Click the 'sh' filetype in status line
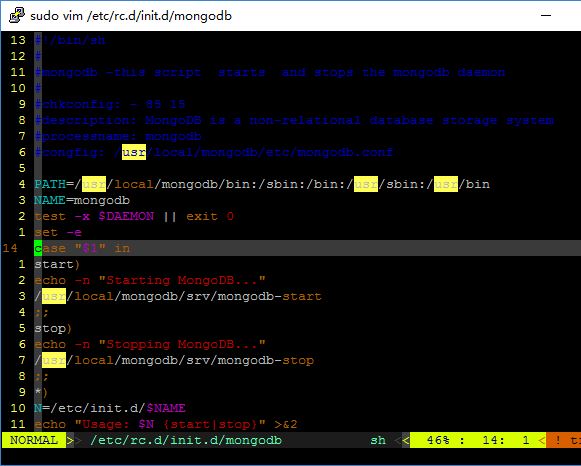Screen dimensions: 581x466 (x=378, y=440)
